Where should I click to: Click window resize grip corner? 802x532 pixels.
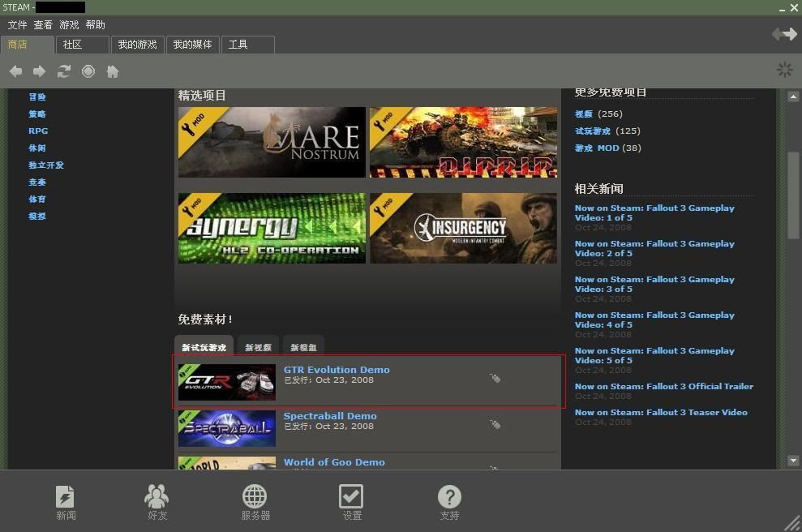(x=793, y=523)
